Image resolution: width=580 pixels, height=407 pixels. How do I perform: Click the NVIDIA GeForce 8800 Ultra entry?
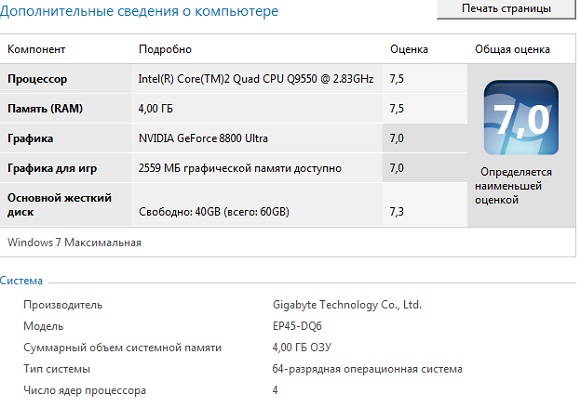203,138
